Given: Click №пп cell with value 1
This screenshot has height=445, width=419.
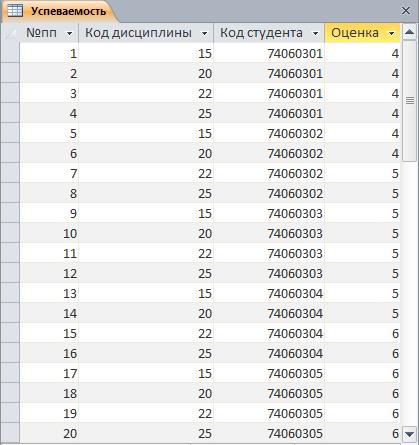Looking at the screenshot, I should coord(49,53).
